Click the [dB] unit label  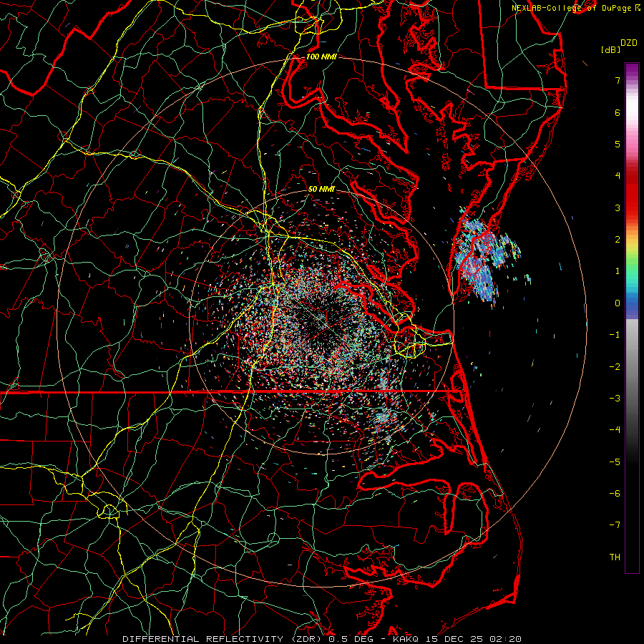pos(610,49)
